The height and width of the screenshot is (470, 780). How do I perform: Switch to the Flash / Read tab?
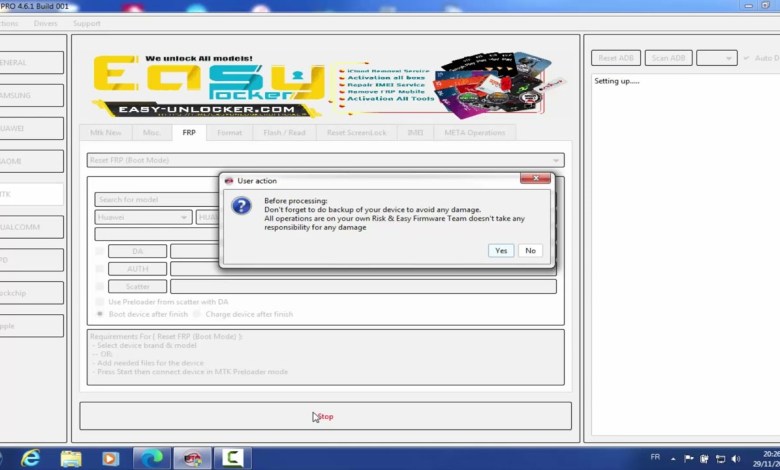tap(284, 133)
